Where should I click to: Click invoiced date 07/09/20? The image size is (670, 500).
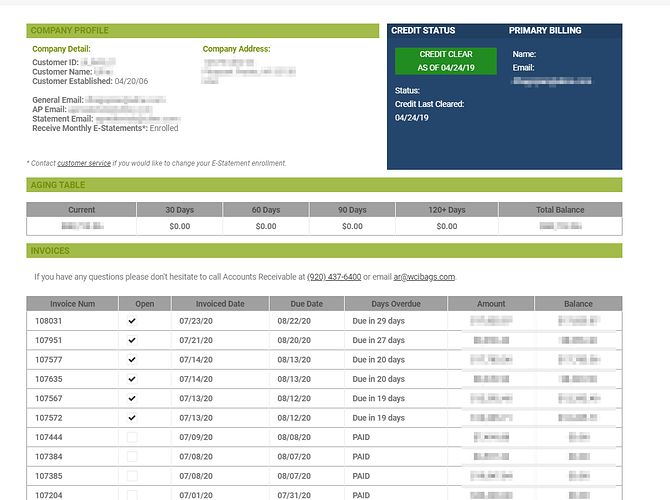[196, 437]
